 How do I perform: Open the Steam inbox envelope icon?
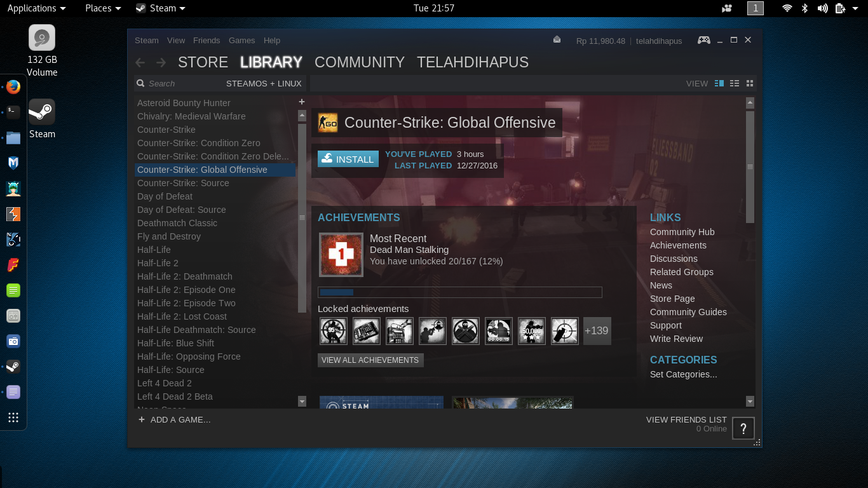pos(557,39)
